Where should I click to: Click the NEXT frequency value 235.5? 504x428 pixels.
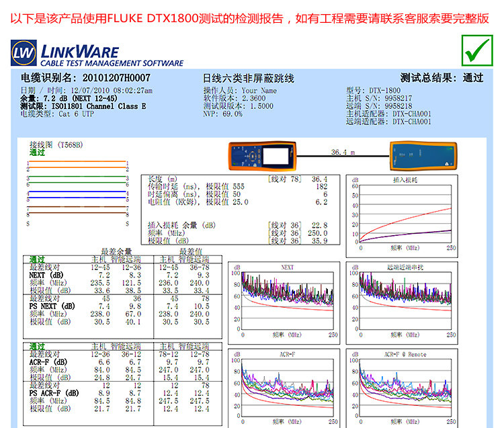(100, 283)
